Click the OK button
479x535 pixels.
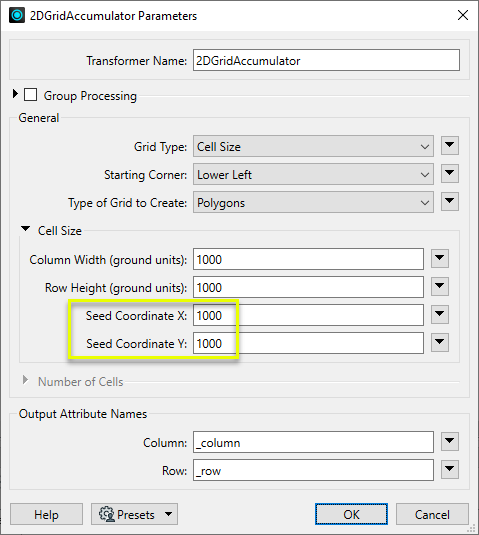(x=351, y=514)
